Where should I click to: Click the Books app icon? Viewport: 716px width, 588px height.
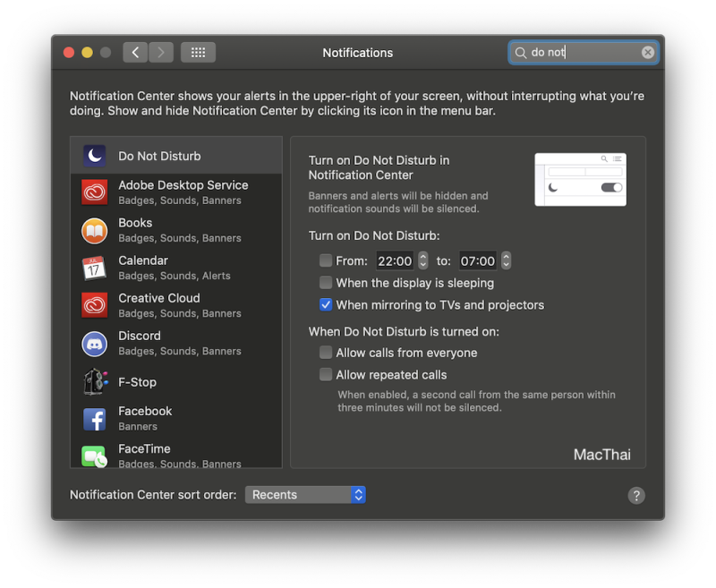(x=94, y=229)
